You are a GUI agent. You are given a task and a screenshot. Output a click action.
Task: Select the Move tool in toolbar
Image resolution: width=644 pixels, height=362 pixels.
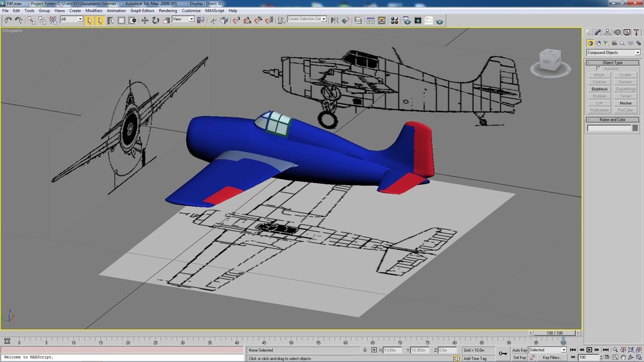pos(144,20)
